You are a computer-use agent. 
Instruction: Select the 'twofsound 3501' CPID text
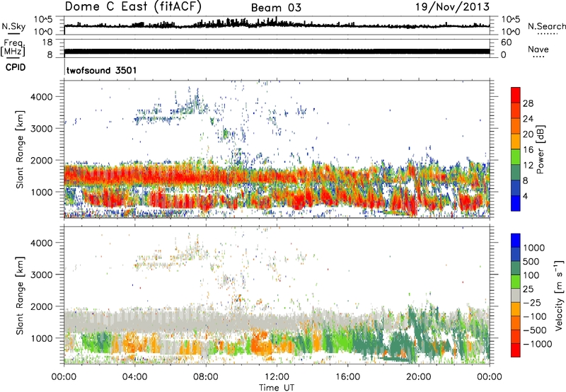(x=101, y=70)
